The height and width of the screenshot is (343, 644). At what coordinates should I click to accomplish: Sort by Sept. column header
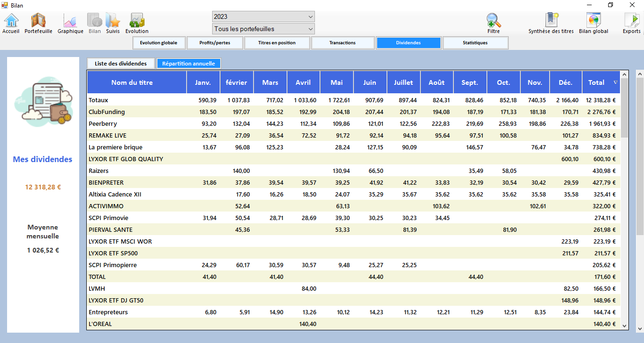tap(470, 82)
